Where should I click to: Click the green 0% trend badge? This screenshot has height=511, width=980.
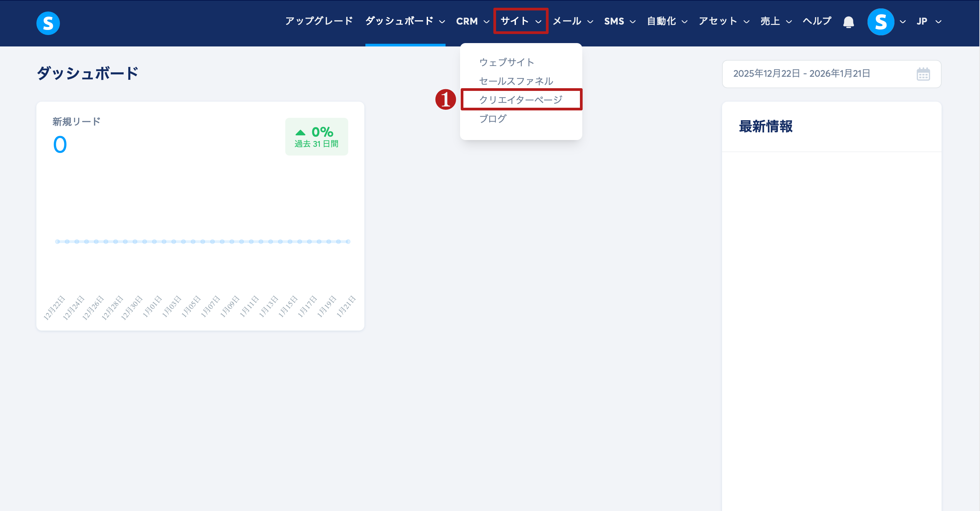tap(316, 136)
